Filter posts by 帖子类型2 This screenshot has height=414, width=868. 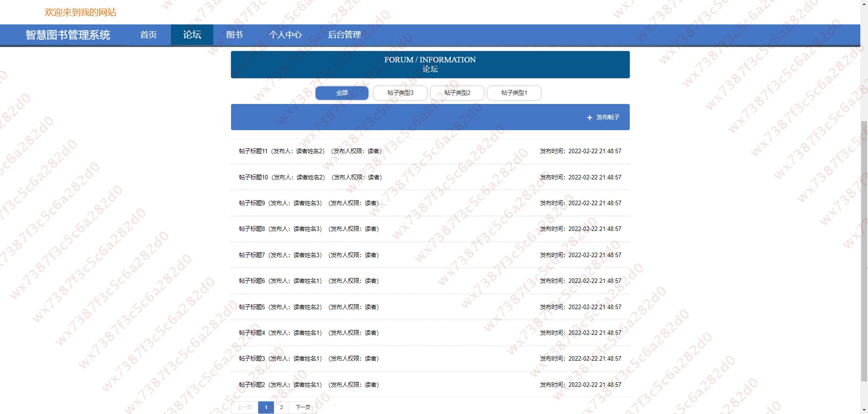(x=457, y=93)
